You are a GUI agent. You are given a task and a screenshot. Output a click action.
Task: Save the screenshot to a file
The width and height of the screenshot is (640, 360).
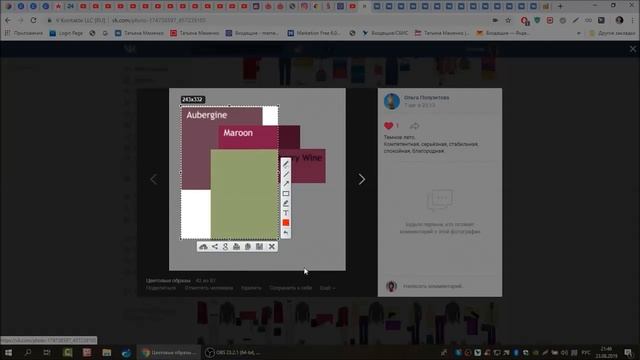pos(259,247)
